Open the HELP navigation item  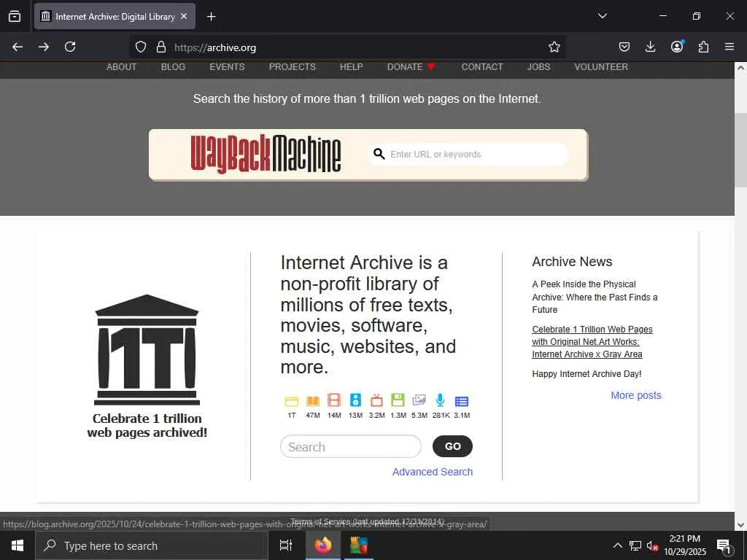[351, 67]
